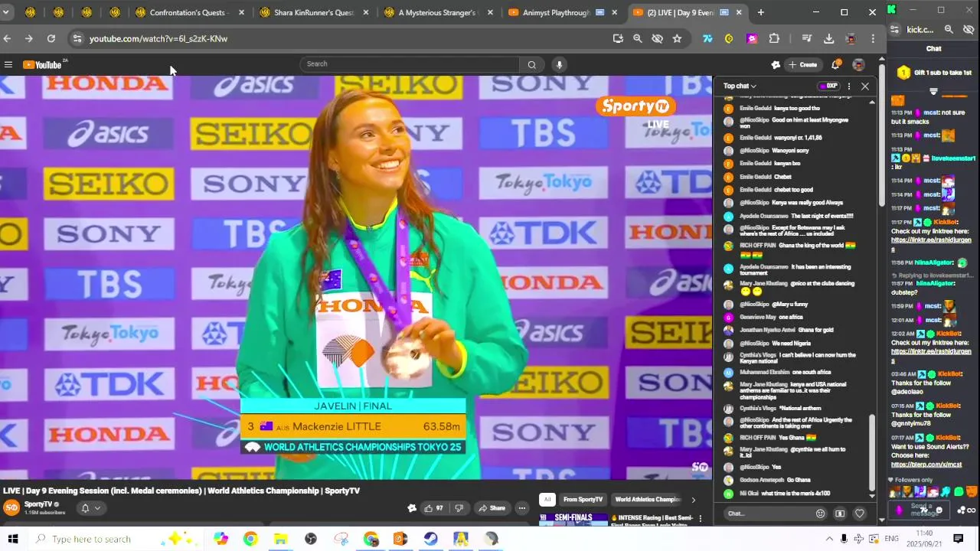This screenshot has height=551, width=980.
Task: Open the SEMI-FINALS recommended video thumbnail
Action: [573, 519]
